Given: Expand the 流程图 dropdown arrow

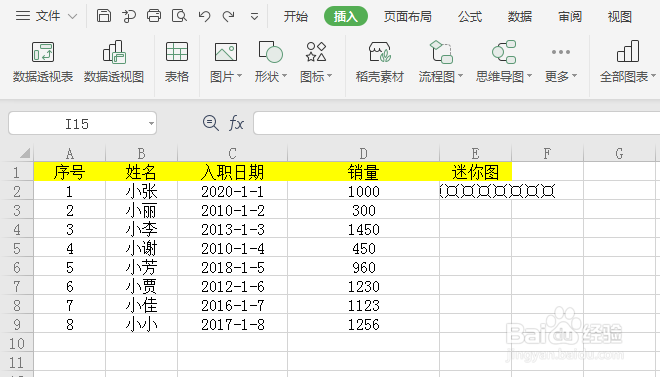Looking at the screenshot, I should pyautogui.click(x=460, y=76).
